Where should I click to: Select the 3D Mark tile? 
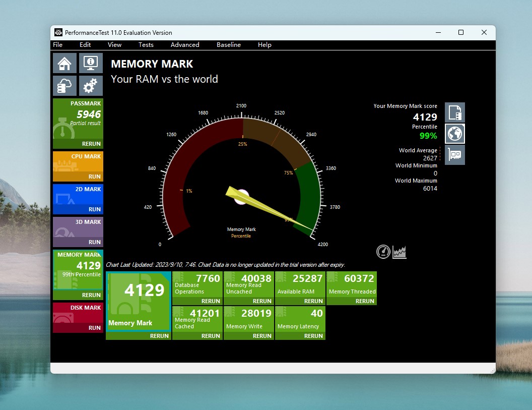pos(78,227)
